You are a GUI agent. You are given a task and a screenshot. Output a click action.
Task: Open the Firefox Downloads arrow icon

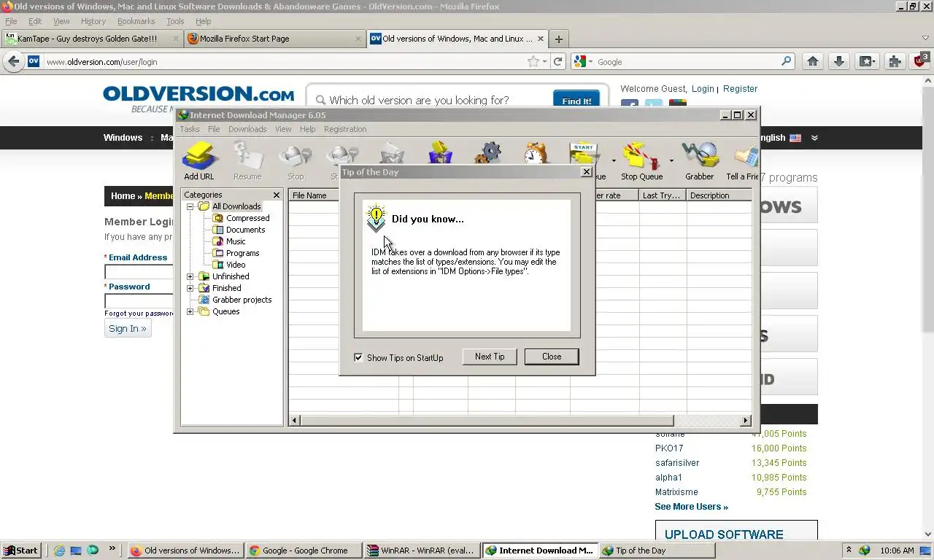(x=839, y=62)
